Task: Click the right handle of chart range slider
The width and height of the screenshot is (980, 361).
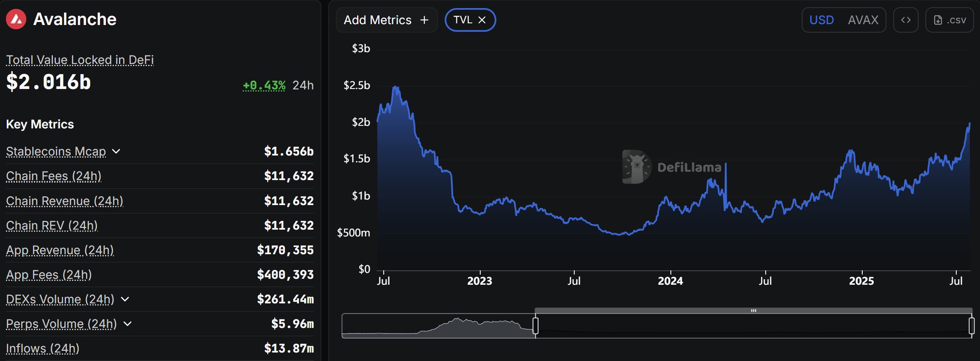Action: pos(972,325)
